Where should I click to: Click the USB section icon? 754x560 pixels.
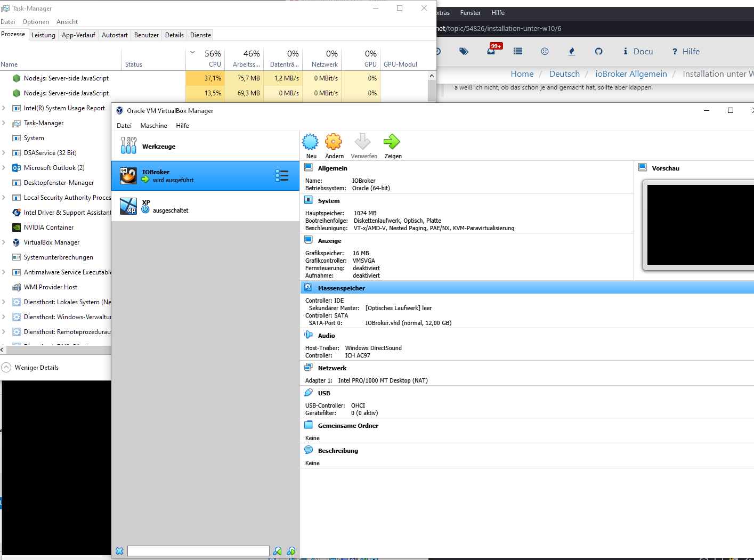point(309,392)
